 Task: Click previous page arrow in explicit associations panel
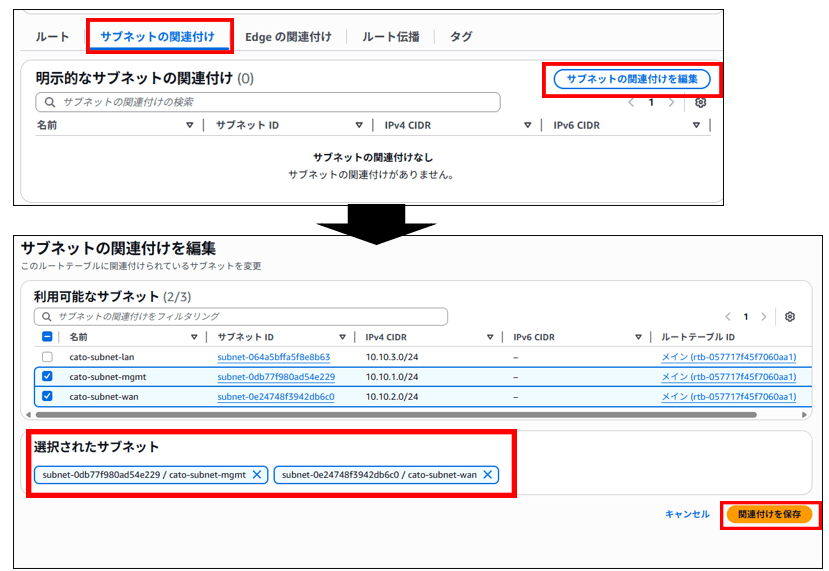click(x=631, y=102)
